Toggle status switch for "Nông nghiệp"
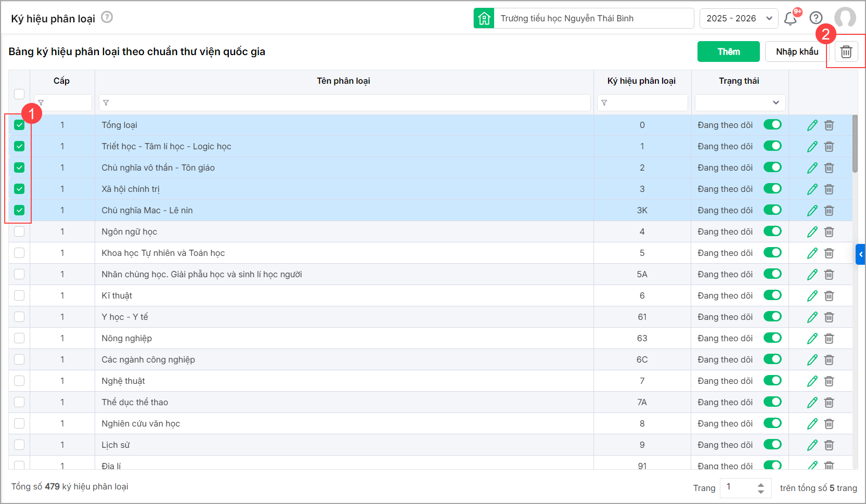The image size is (866, 504). [772, 338]
